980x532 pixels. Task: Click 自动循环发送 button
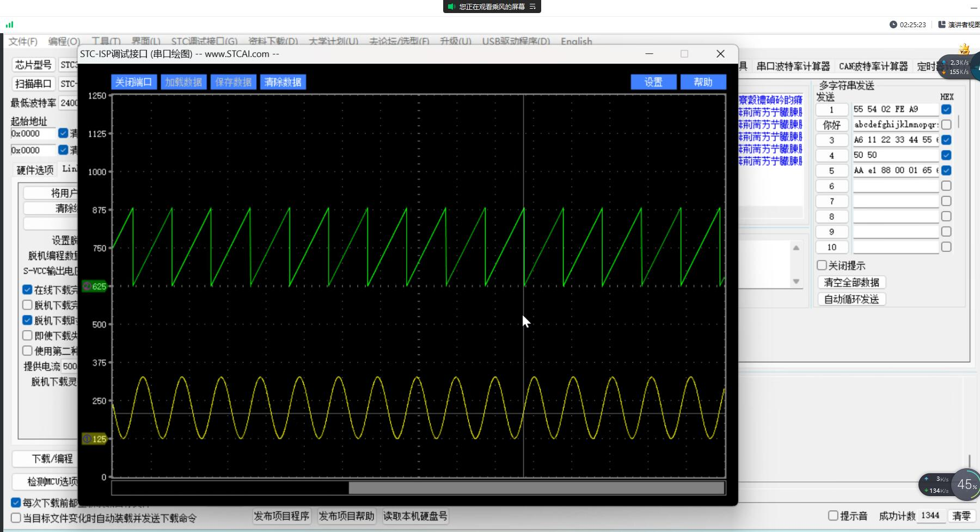tap(852, 299)
